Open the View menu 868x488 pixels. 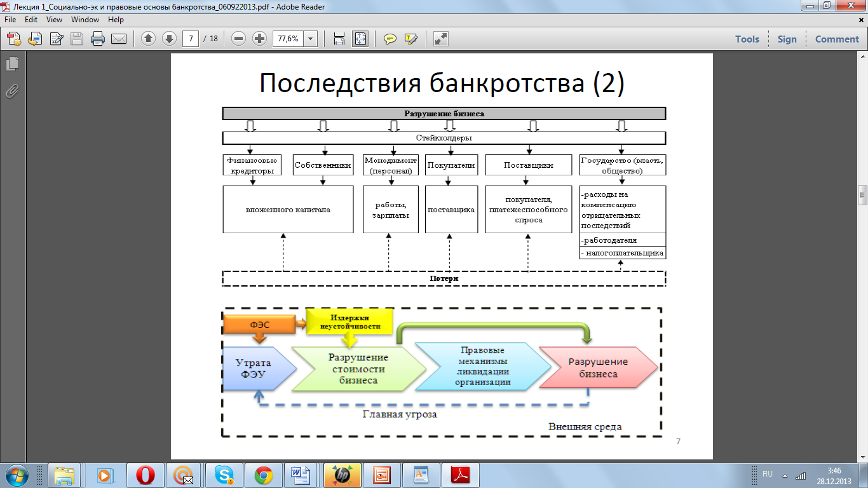pyautogui.click(x=54, y=20)
